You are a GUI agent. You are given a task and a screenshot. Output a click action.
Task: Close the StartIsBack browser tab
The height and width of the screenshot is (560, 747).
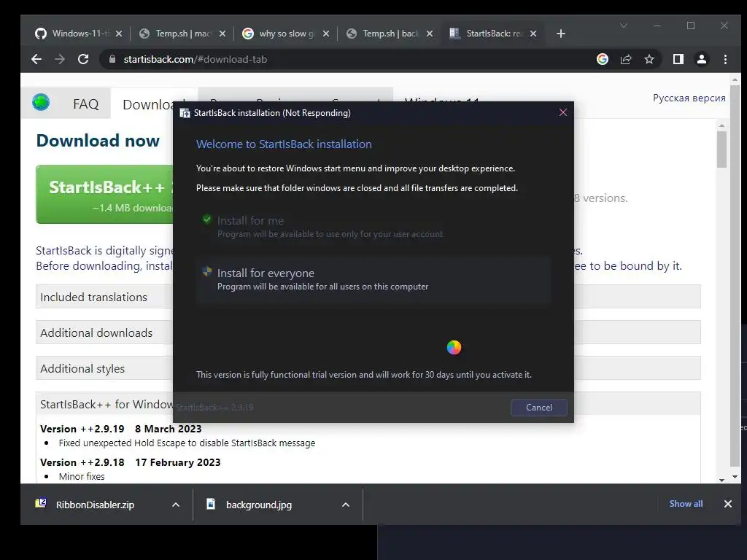click(533, 34)
